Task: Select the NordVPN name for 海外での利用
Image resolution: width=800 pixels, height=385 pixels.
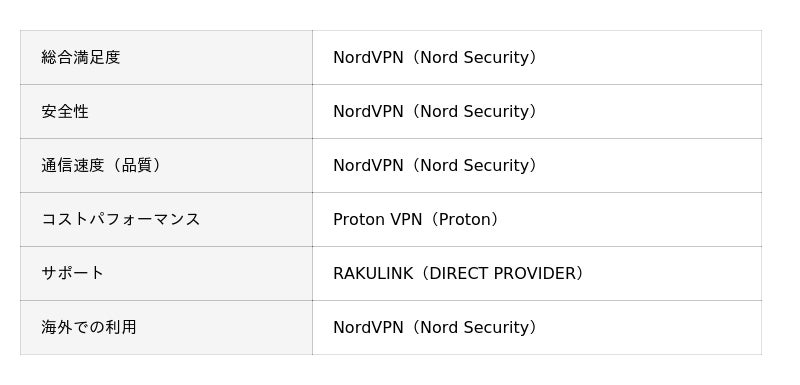Action: (368, 327)
